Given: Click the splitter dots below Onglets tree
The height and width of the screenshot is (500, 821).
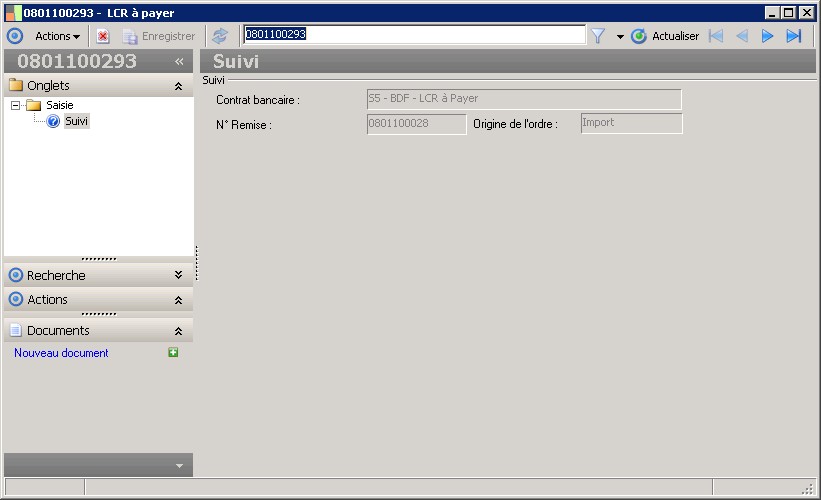Looking at the screenshot, I should 99,259.
